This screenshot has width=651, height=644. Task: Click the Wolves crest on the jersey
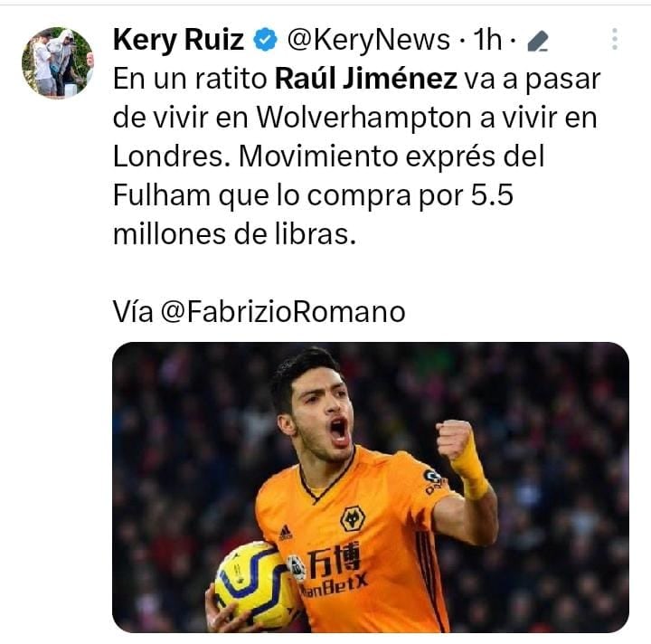tap(353, 518)
